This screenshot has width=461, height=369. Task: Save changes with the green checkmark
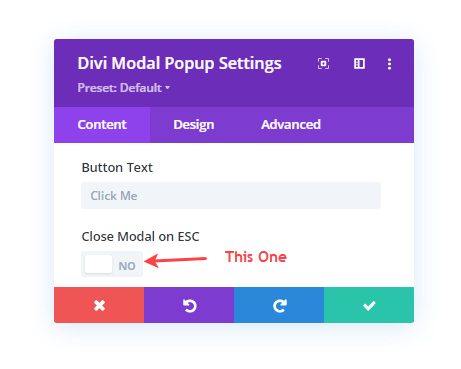coord(369,305)
